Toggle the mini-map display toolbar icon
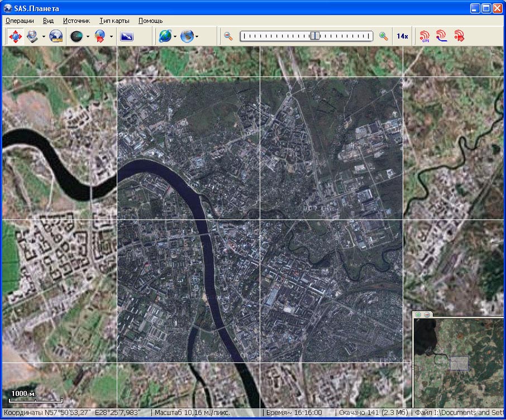The image size is (506, 420). pos(127,36)
